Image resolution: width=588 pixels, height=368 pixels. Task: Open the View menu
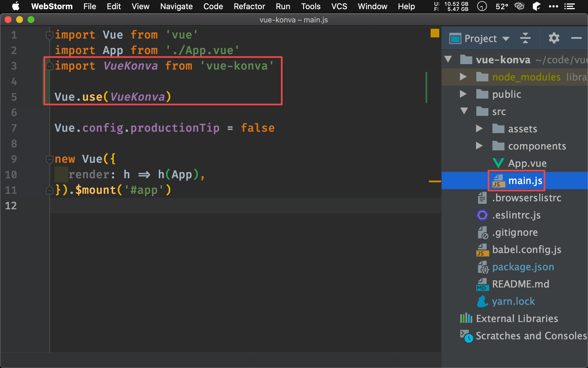coord(140,6)
